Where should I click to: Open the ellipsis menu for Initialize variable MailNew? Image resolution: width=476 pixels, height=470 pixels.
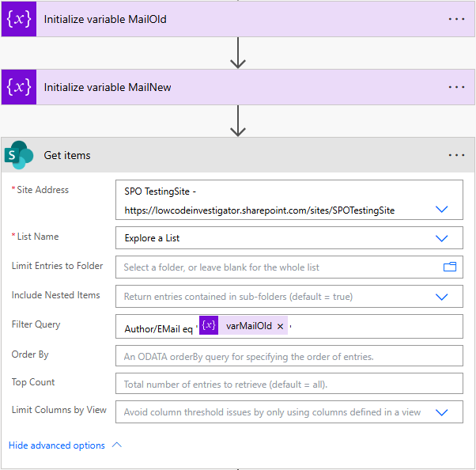coord(456,87)
